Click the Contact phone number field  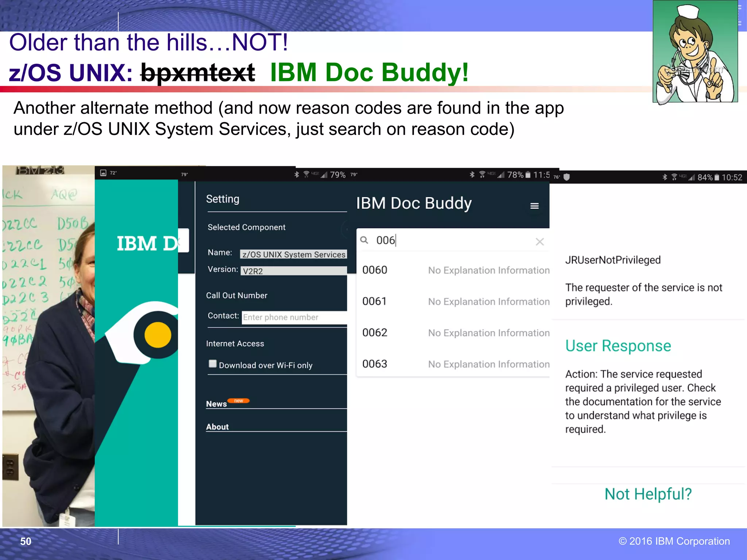tap(294, 317)
